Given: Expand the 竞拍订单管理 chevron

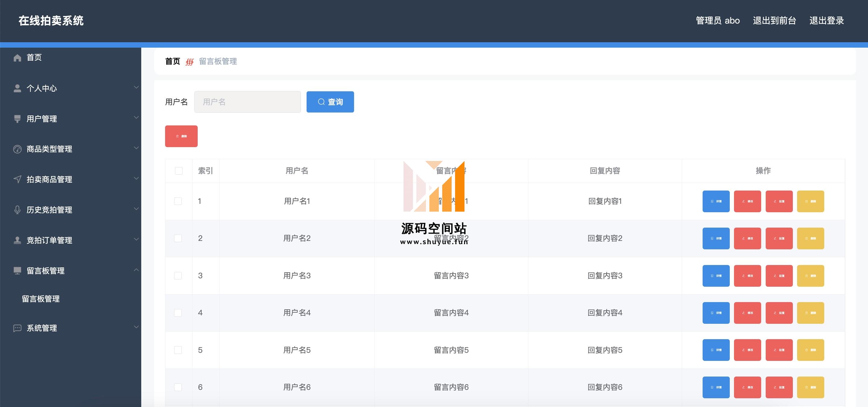Looking at the screenshot, I should pos(136,239).
